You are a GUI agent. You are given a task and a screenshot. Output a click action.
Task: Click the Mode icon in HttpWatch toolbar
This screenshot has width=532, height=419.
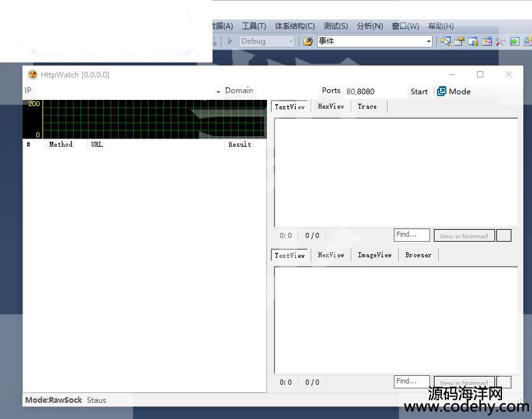point(441,91)
